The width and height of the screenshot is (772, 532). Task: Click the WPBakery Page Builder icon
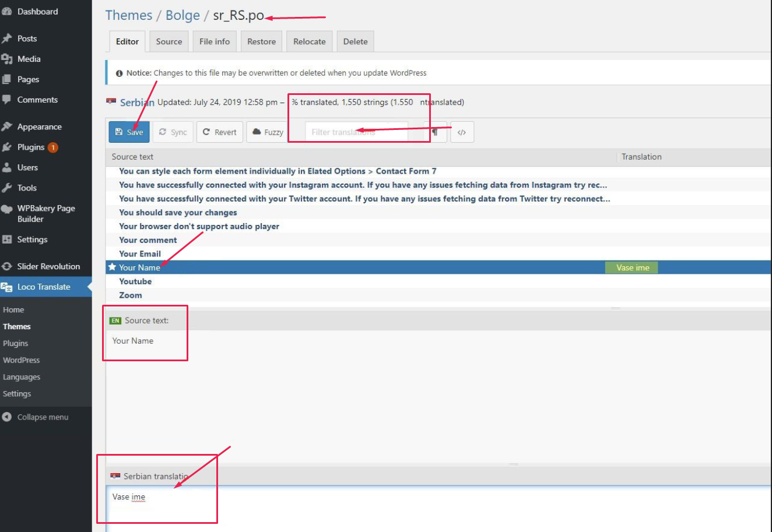(7, 210)
